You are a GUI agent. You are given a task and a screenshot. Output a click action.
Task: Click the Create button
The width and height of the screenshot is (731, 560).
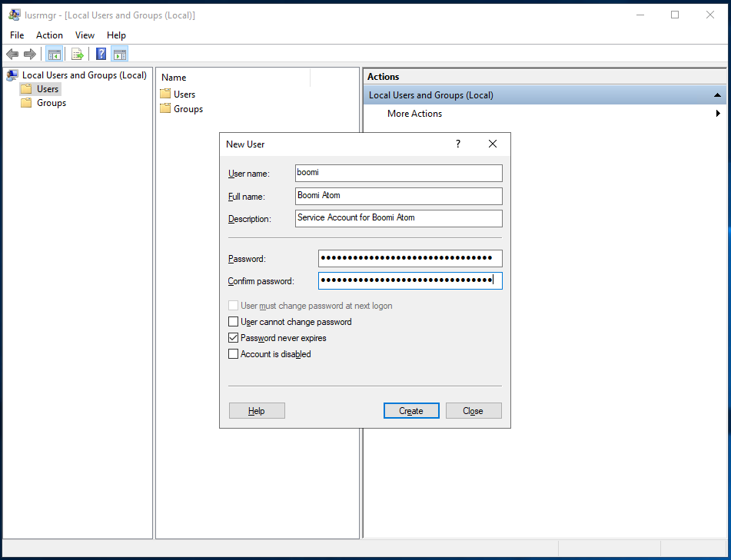pos(411,410)
